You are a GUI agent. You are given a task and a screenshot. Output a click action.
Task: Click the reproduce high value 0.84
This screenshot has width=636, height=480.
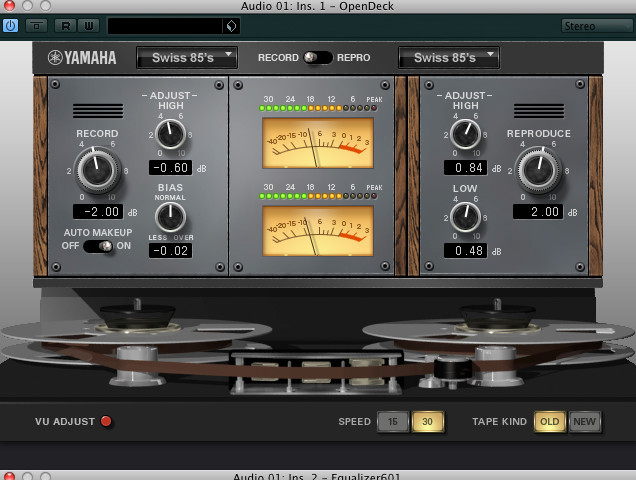[x=466, y=168]
